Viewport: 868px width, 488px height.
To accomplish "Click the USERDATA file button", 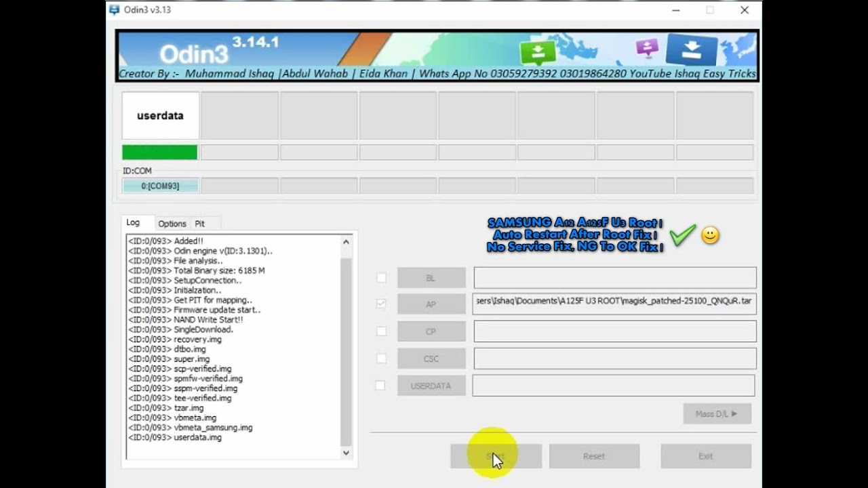I will [x=431, y=386].
